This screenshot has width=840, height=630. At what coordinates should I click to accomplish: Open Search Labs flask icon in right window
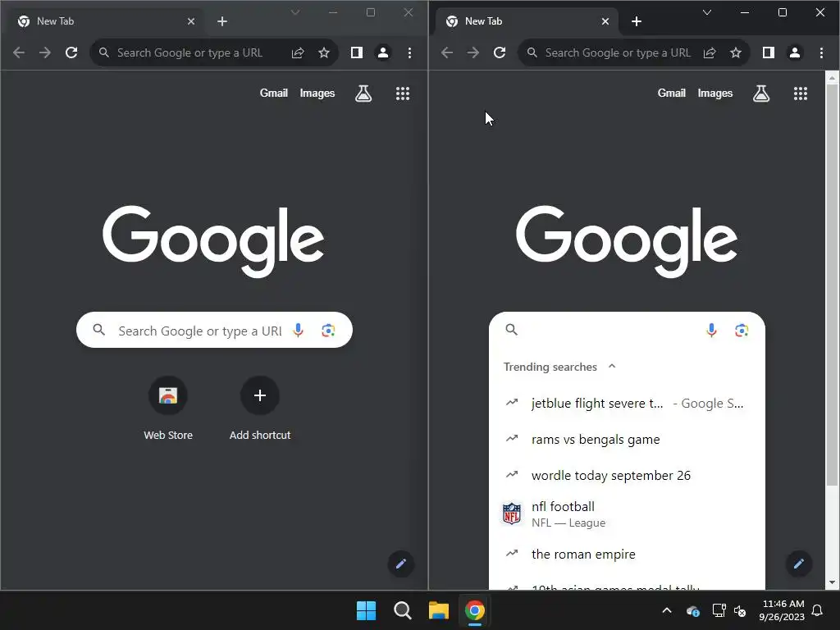(761, 94)
